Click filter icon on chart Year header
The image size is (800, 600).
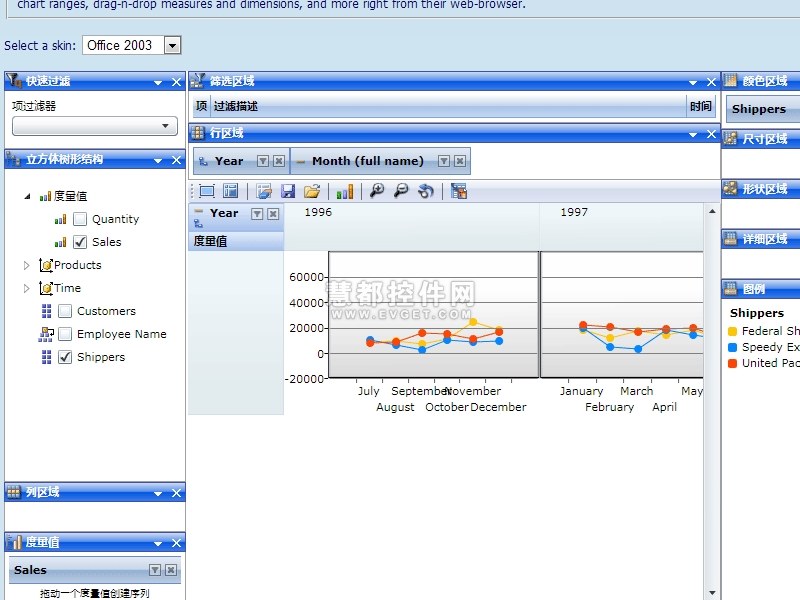[257, 214]
